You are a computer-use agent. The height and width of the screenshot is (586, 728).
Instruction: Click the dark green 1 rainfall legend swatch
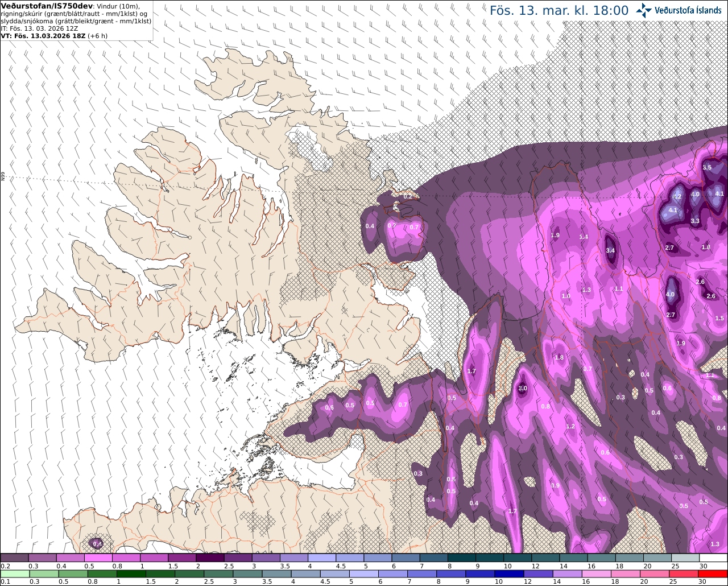coord(132,573)
